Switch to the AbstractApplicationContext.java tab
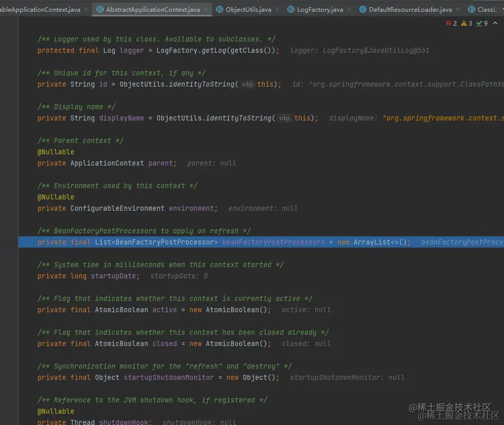Screen dimensions: 504x425 [152, 10]
